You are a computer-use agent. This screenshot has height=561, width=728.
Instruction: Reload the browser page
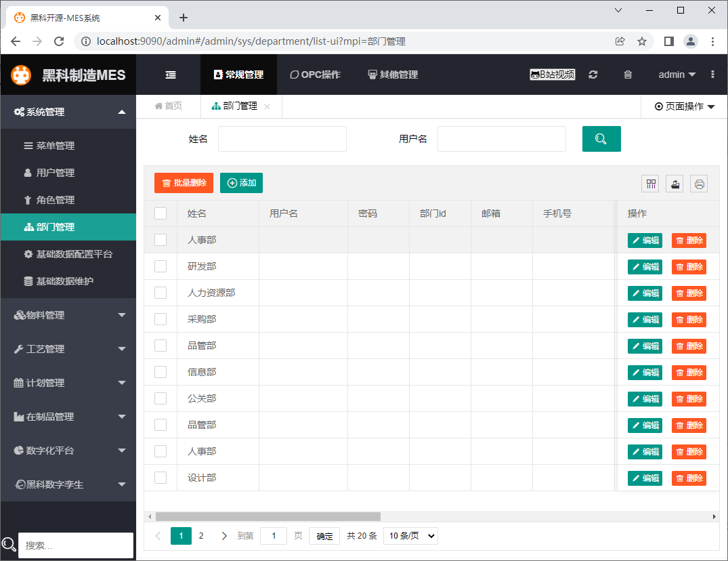59,41
